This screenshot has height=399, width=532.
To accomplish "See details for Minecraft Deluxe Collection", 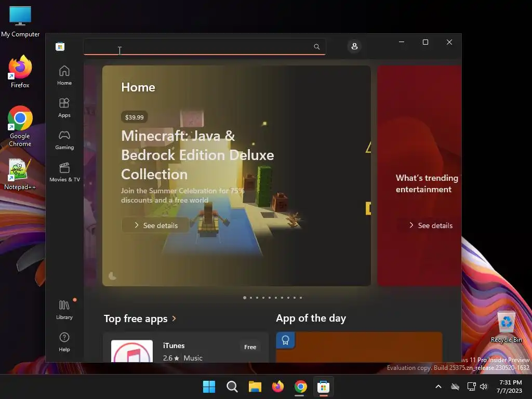I will (x=155, y=225).
